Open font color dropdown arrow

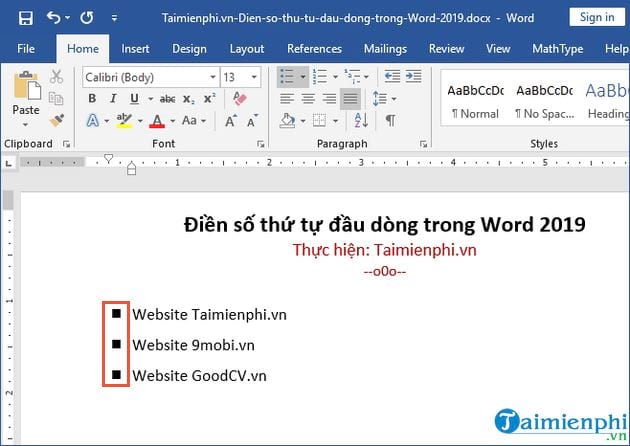(172, 121)
